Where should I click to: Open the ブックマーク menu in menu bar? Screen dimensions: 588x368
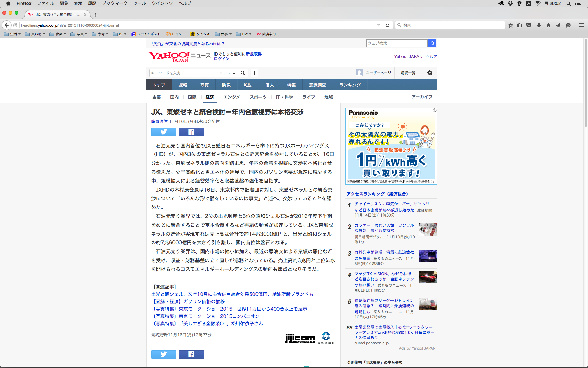coord(115,3)
